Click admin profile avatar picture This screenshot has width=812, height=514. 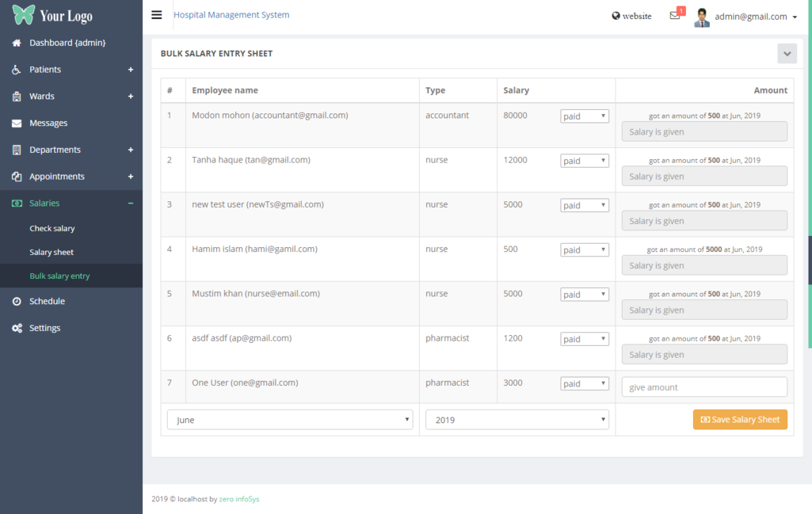(702, 17)
